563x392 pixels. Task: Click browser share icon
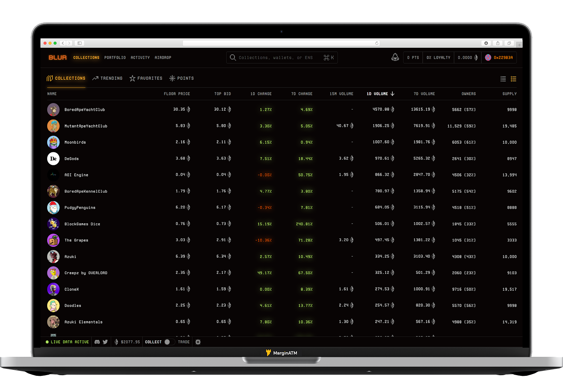pos(498,43)
